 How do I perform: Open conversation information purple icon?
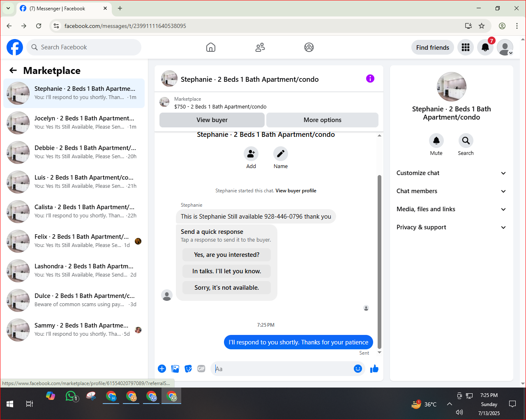370,78
